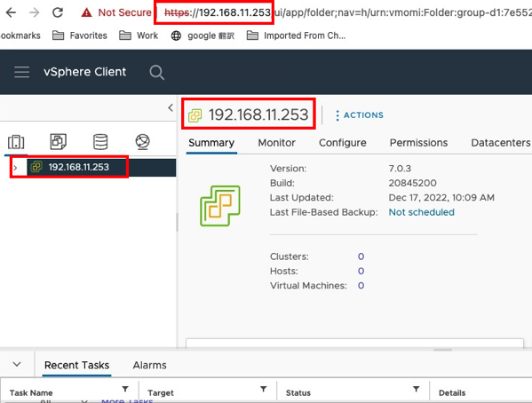
Task: Go back with browser back arrow
Action: click(x=11, y=12)
